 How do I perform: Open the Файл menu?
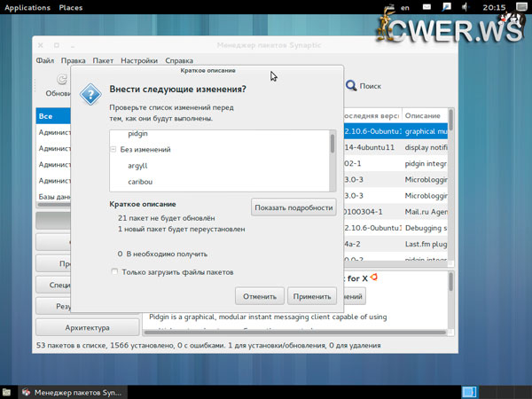point(45,61)
